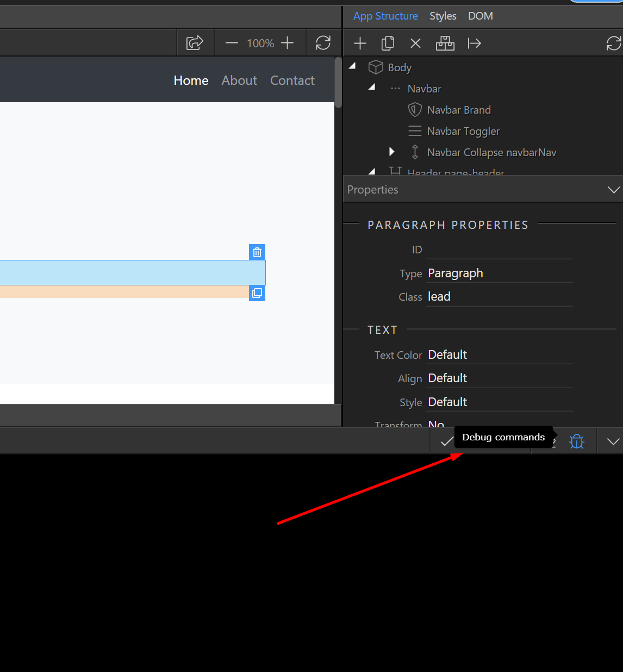
Task: Select Navbar Toggler tree item
Action: pyautogui.click(x=463, y=131)
